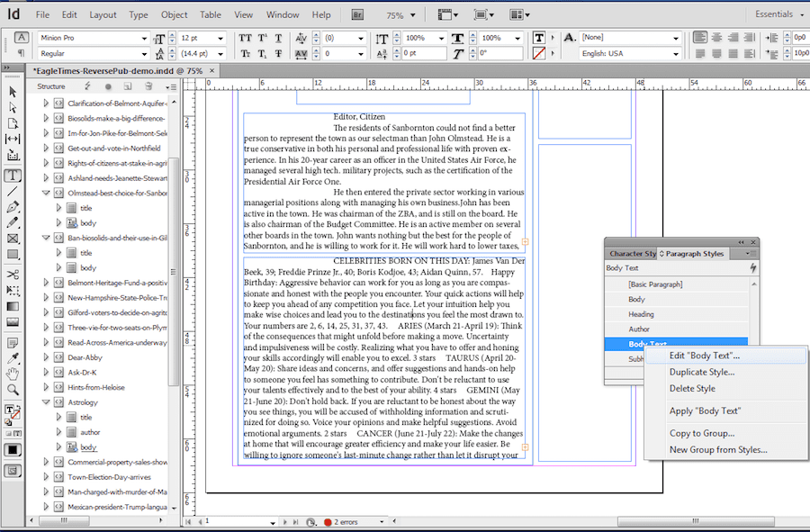
Task: Pick the Scissors tool
Action: (x=13, y=275)
